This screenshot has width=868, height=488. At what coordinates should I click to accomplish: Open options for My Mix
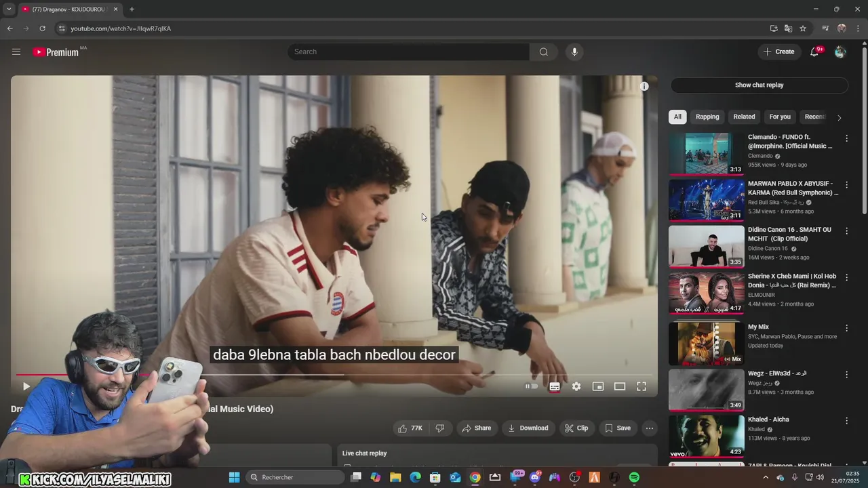846,328
